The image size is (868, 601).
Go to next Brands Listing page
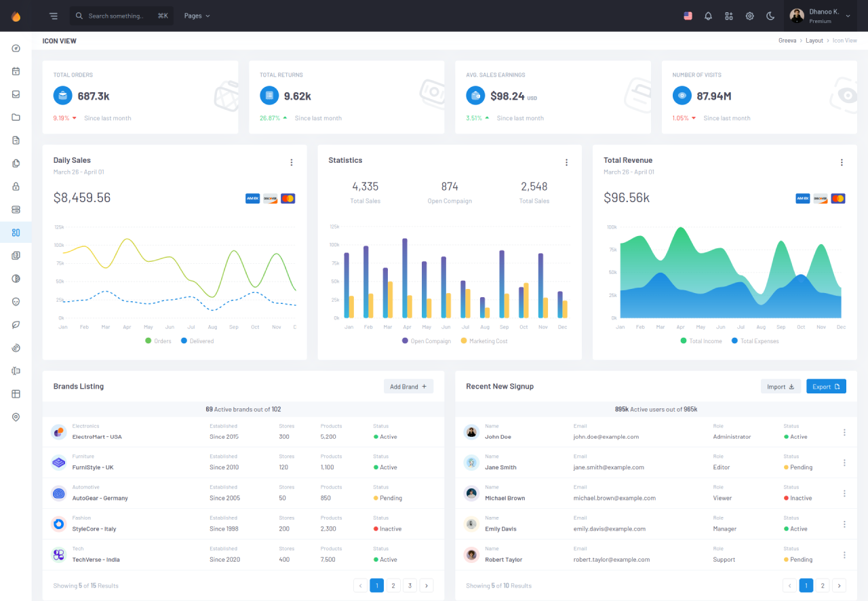coord(427,585)
